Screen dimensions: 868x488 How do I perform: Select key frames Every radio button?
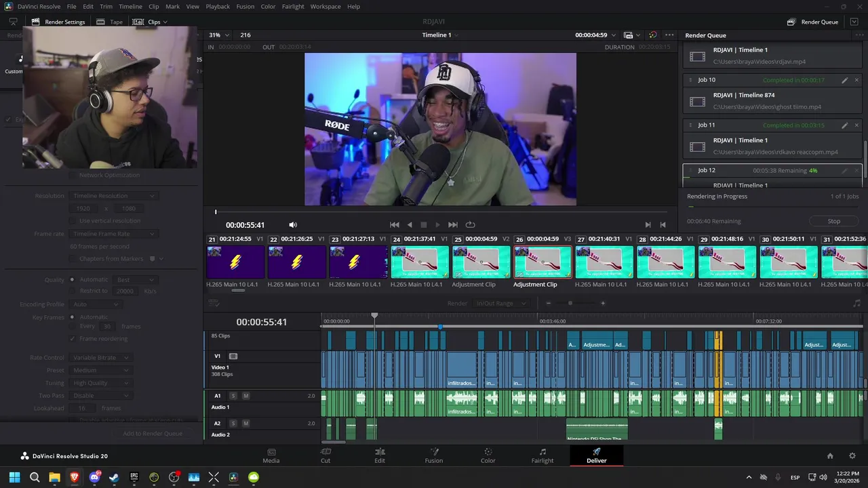pyautogui.click(x=73, y=326)
